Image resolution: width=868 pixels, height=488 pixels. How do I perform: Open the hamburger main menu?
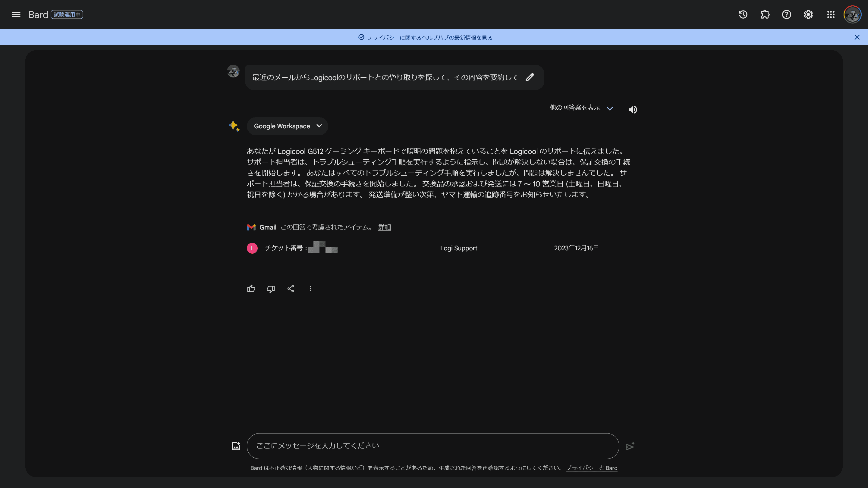click(x=16, y=14)
